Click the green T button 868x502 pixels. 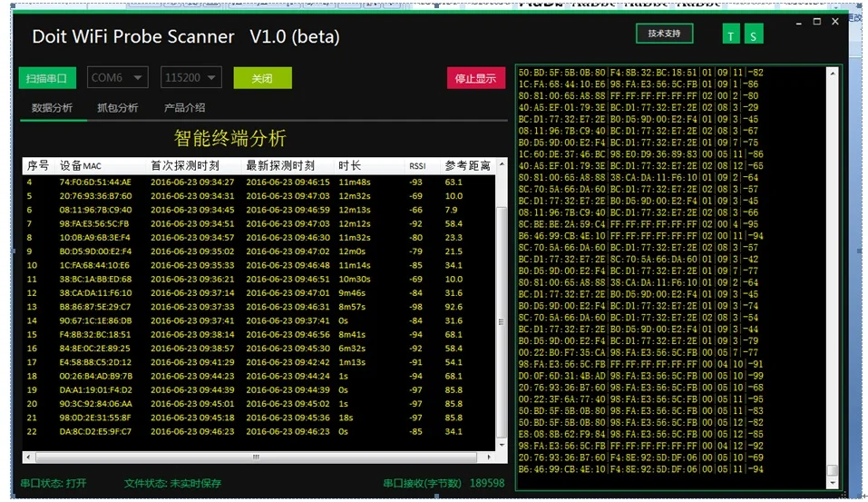tap(731, 34)
